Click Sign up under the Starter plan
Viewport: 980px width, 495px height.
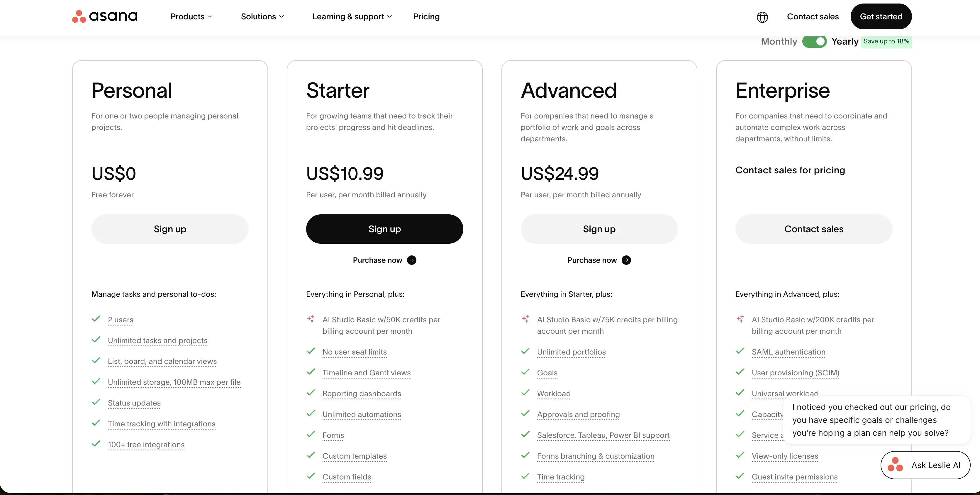coord(384,229)
